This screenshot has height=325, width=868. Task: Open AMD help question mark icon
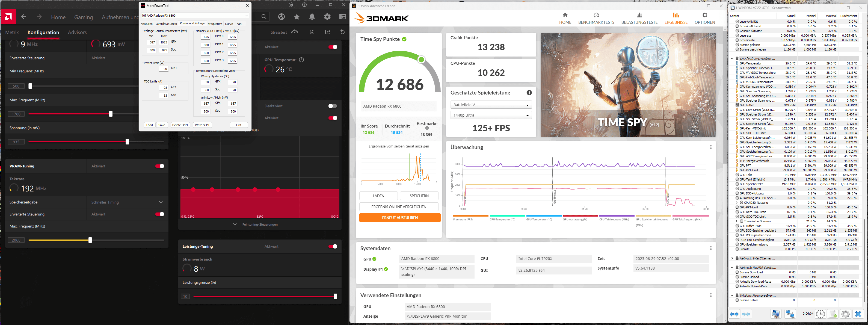(x=305, y=5)
